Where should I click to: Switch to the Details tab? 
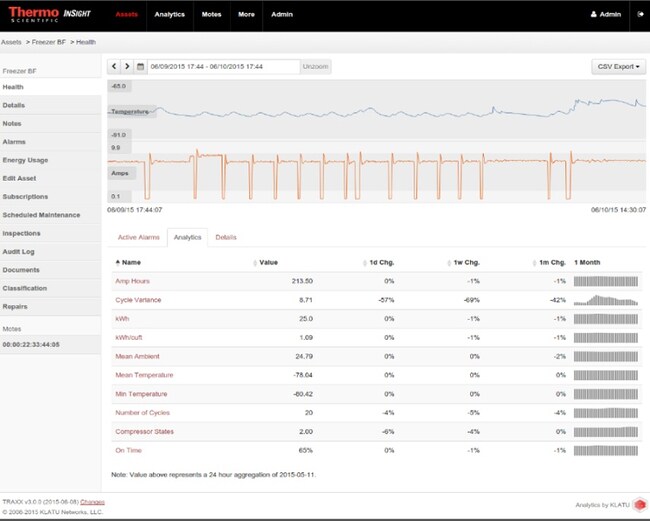tap(225, 237)
